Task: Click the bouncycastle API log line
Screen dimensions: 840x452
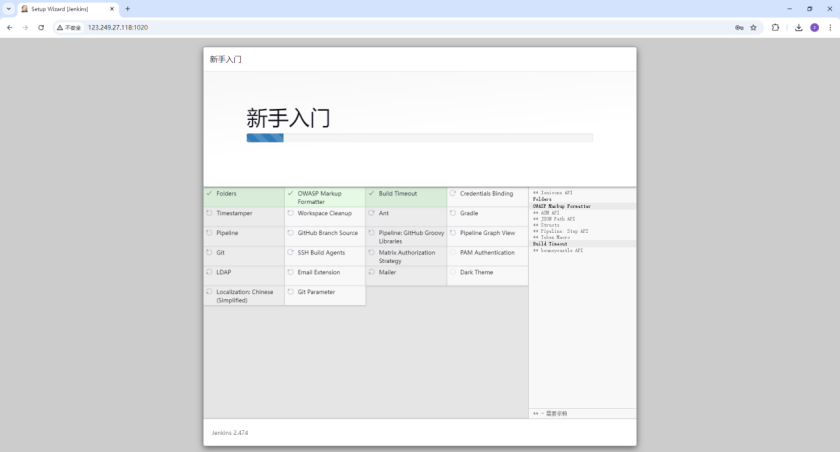Action: [x=558, y=250]
